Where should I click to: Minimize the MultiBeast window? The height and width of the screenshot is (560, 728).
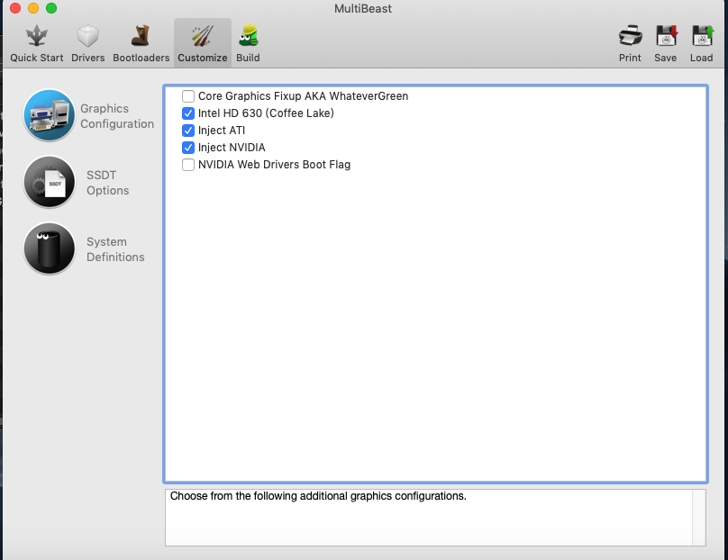tap(33, 8)
